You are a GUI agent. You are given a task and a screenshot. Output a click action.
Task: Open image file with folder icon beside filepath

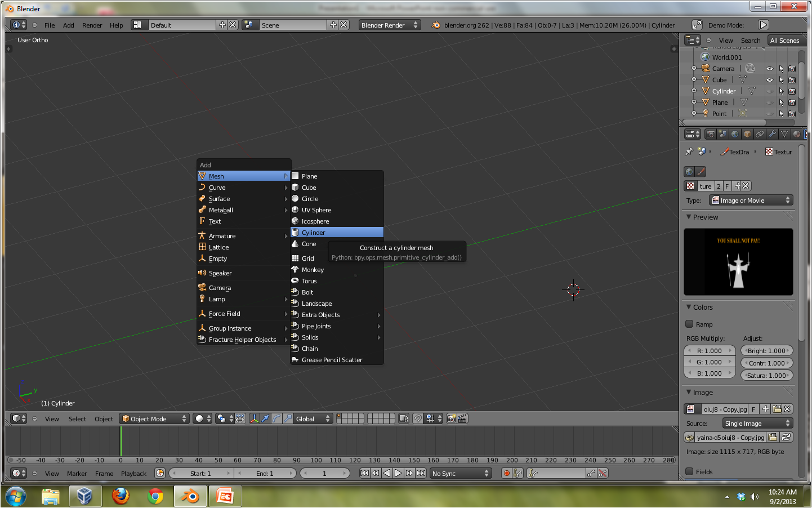click(x=773, y=437)
